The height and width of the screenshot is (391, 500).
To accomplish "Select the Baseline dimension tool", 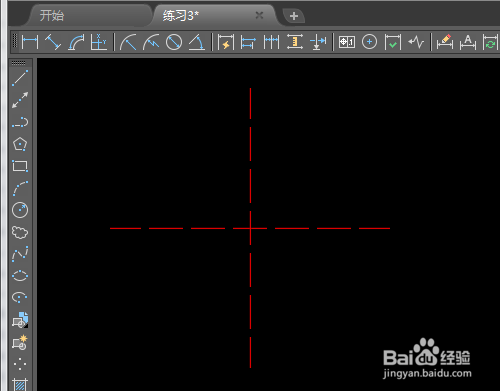I will point(248,42).
